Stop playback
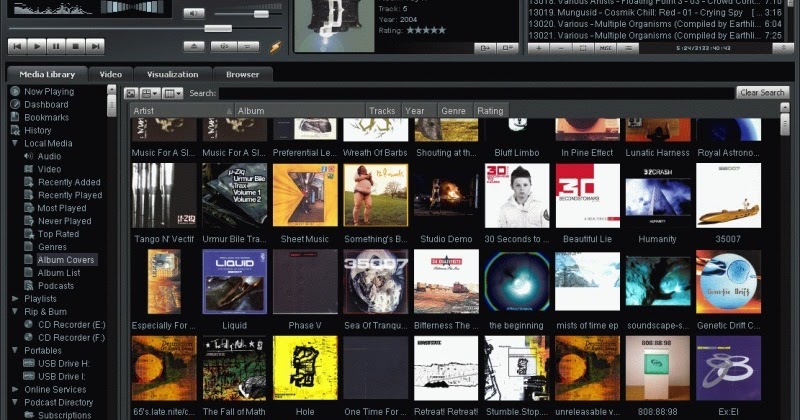 76,46
